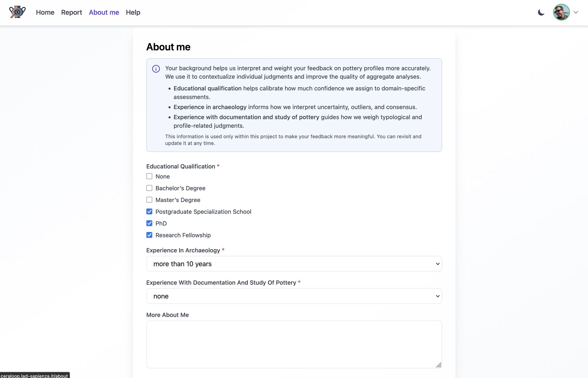Viewport: 588px width, 378px height.
Task: Uncheck Postgraduate Specialization School
Action: coord(149,211)
